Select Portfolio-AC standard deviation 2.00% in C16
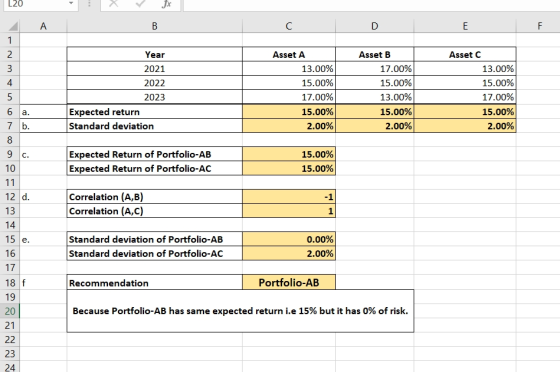The height and width of the screenshot is (372, 560). click(x=289, y=253)
